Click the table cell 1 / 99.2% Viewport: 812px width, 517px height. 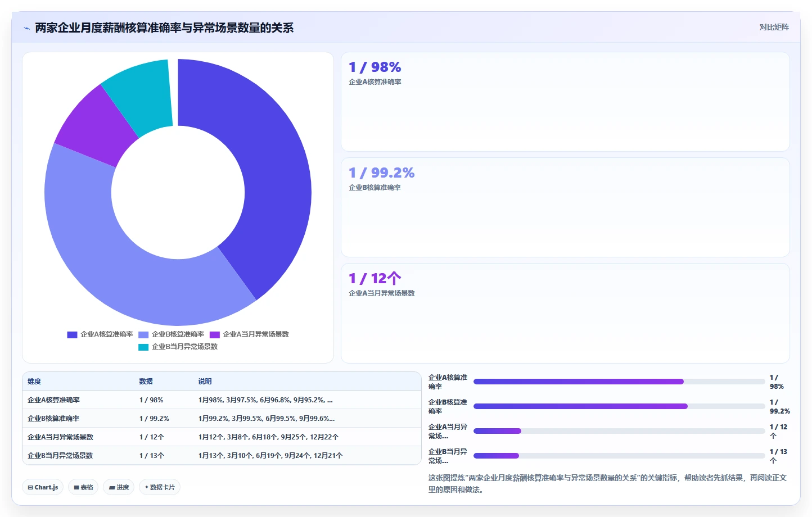click(154, 419)
